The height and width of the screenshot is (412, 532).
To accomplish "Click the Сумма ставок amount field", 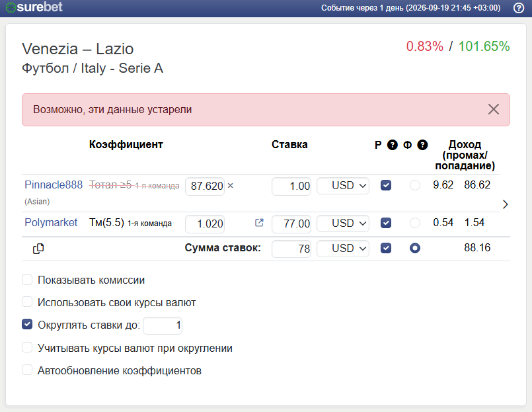I will tap(291, 249).
